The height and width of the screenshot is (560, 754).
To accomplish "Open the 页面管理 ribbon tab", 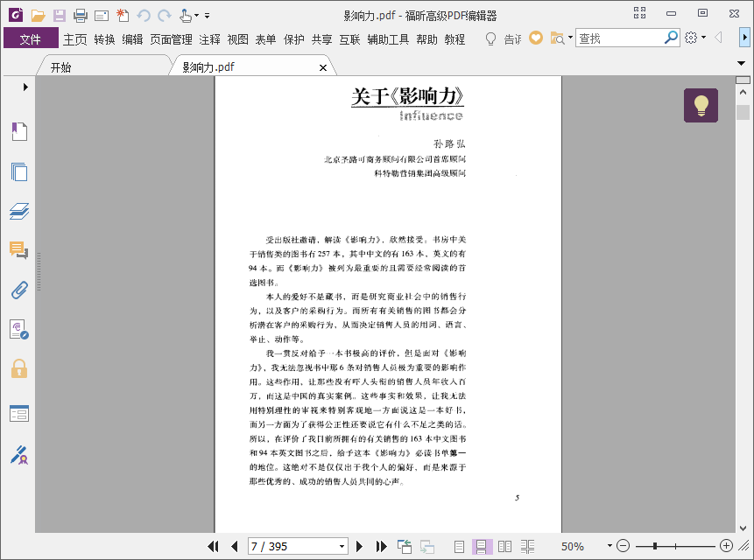I will click(171, 39).
